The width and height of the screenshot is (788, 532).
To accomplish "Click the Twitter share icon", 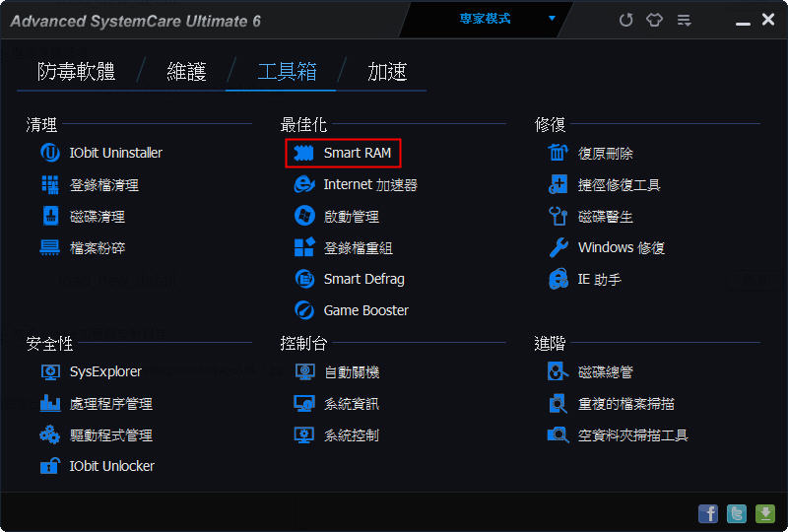I will point(736,514).
